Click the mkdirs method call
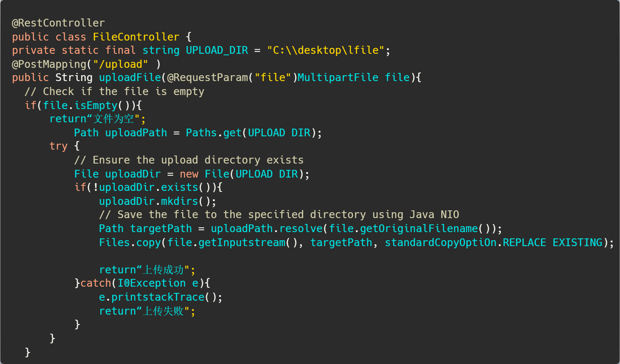Image resolution: width=620 pixels, height=364 pixels. 180,201
